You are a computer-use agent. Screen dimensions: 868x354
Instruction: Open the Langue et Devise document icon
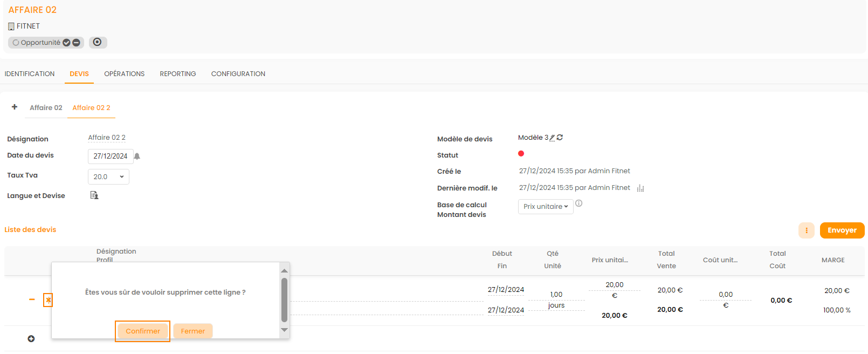94,195
